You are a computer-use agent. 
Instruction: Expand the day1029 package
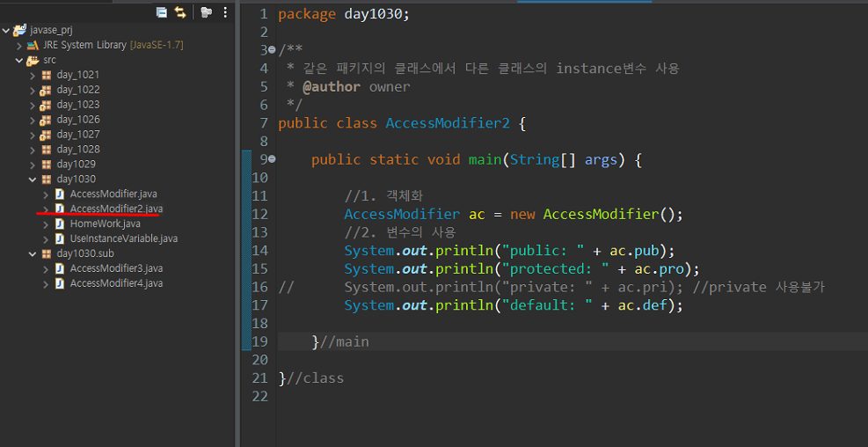[33, 165]
